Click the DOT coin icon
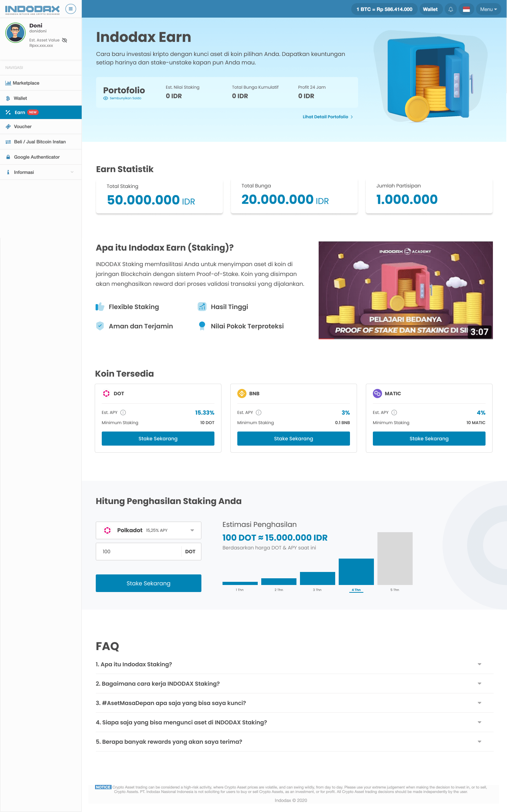The width and height of the screenshot is (507, 812). point(106,394)
